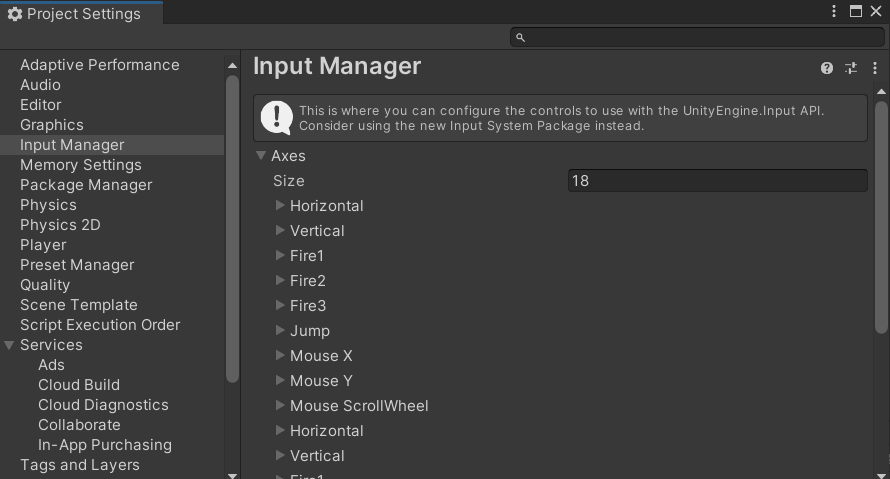The height and width of the screenshot is (479, 890).
Task: Expand the Jump axis entry
Action: point(280,330)
